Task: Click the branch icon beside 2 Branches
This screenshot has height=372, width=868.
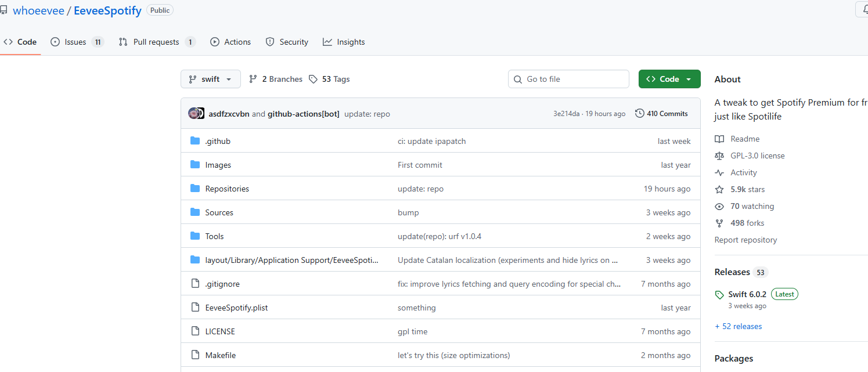Action: click(x=253, y=79)
